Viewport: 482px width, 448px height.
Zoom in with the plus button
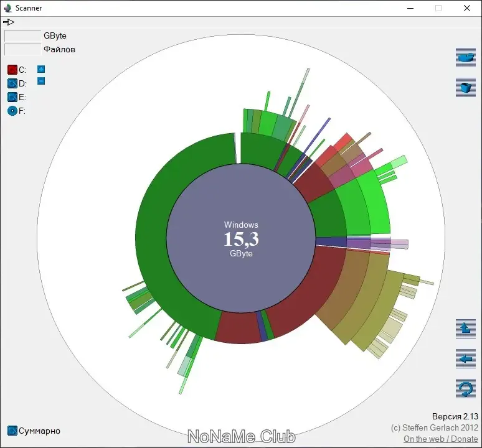pos(41,69)
